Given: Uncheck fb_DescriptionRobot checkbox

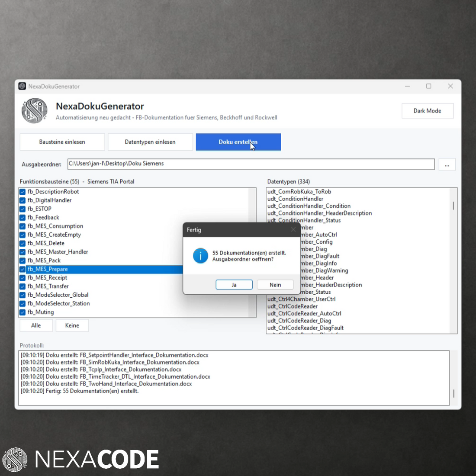Looking at the screenshot, I should point(23,192).
